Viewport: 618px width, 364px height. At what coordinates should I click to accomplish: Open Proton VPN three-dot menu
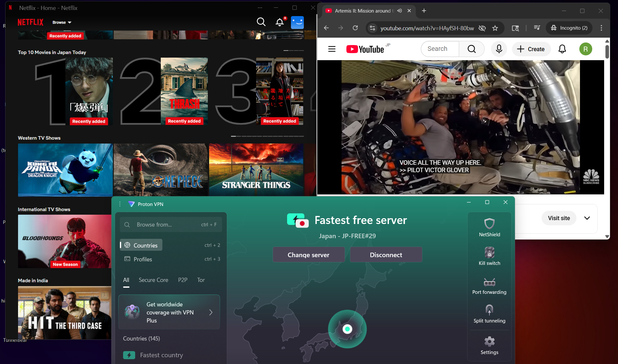point(120,204)
